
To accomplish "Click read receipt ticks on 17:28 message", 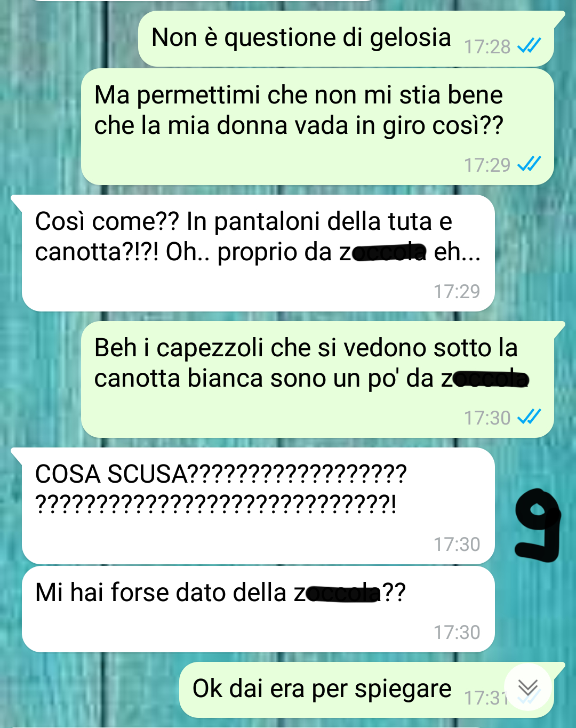I will [x=529, y=46].
